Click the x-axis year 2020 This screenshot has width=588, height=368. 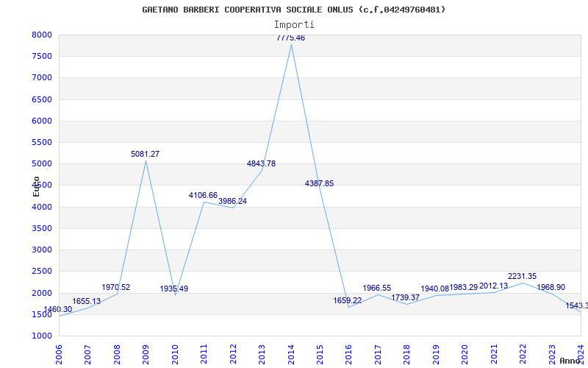[465, 355]
